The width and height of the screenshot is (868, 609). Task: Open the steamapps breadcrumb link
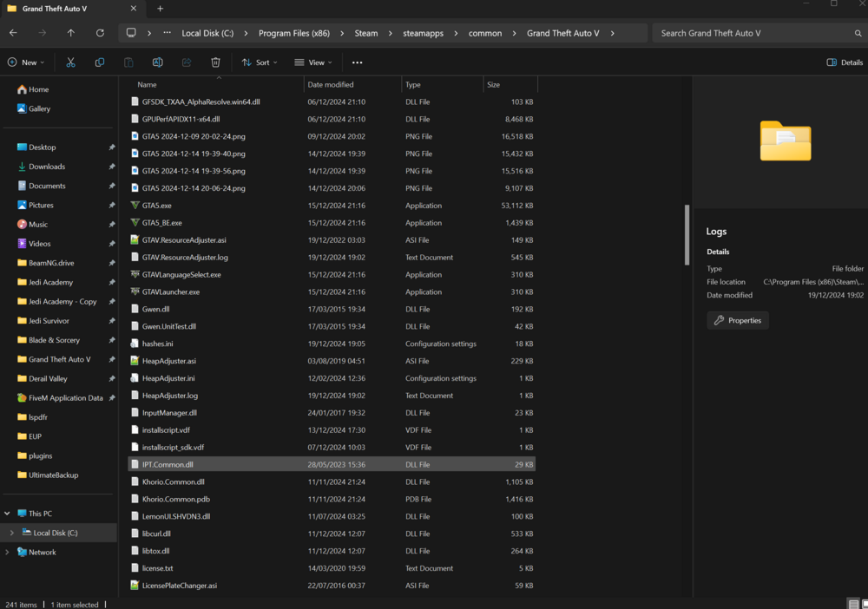(x=424, y=32)
